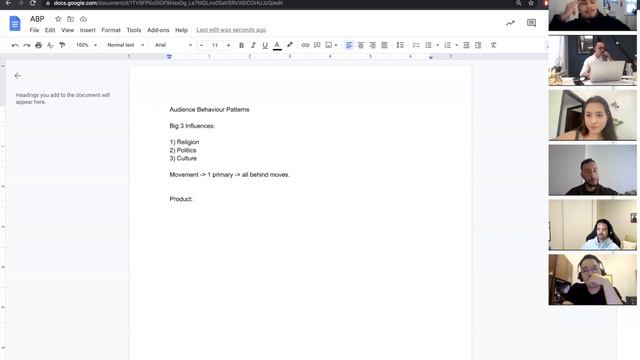Expand bulleted list style options
The image size is (640, 360).
437,45
